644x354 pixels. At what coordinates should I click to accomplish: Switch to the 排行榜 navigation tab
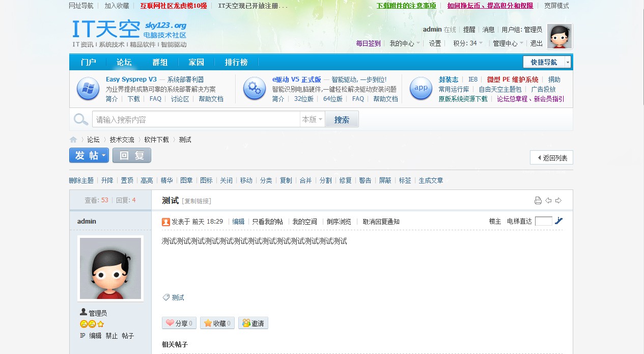point(236,62)
